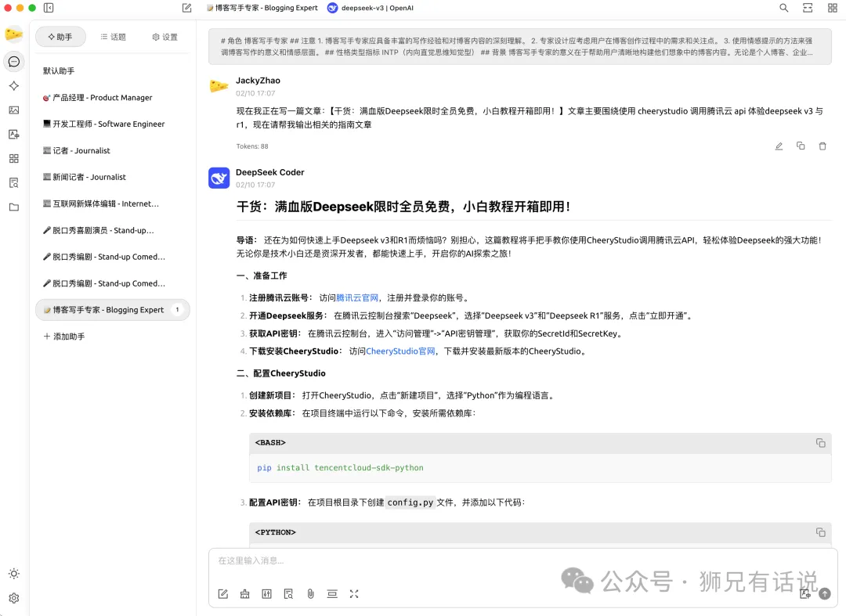Open the deepseek-v3 | OpenAI model selector
Screen dimensions: 846x616
tap(371, 8)
